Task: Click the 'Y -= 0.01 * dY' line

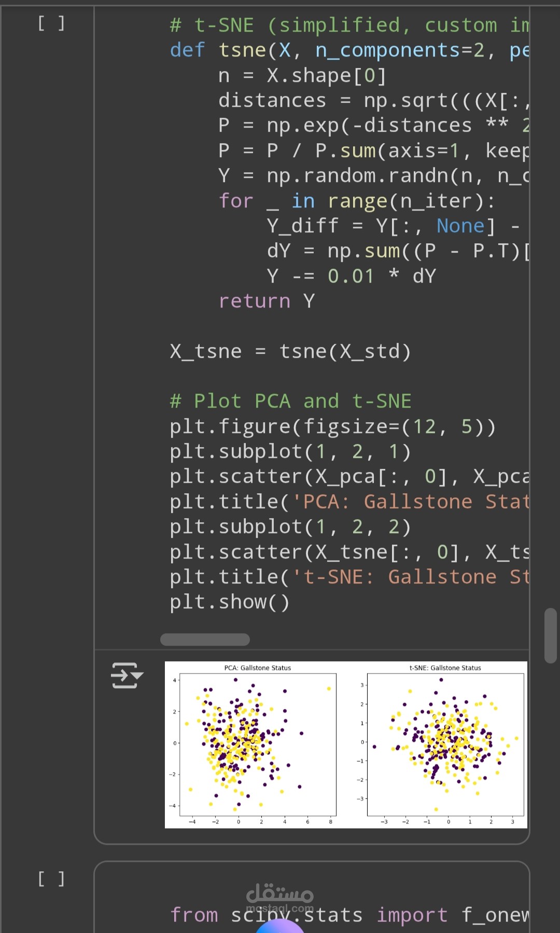Action: [x=351, y=276]
